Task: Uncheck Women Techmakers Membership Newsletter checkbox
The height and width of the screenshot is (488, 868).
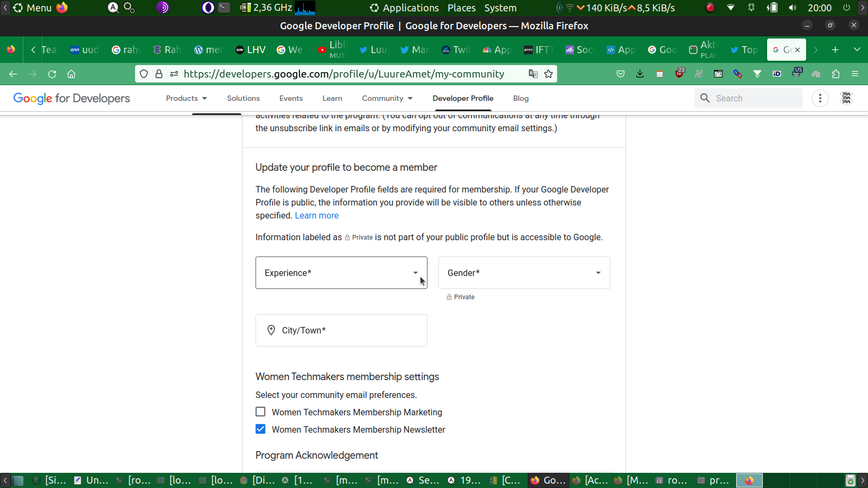Action: pos(260,429)
